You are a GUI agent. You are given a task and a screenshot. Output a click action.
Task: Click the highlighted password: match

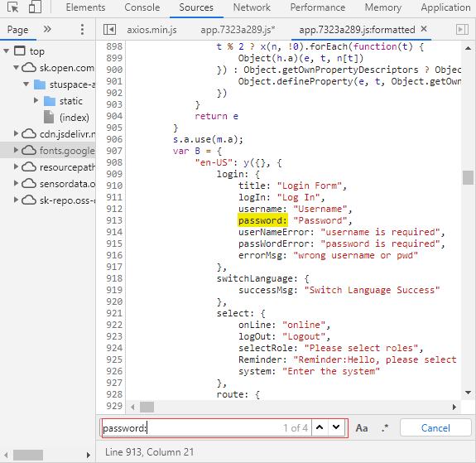262,220
